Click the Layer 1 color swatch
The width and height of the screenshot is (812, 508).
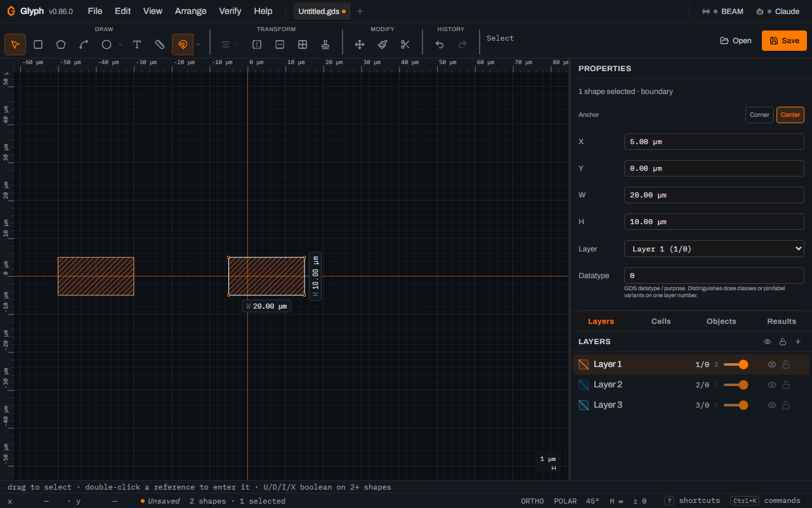coord(584,364)
